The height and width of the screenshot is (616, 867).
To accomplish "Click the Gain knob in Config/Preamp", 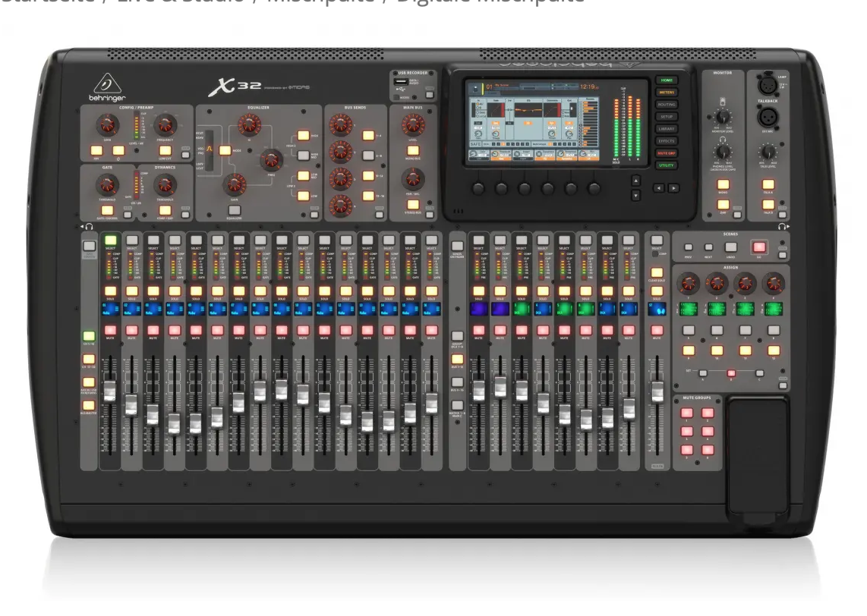I will coord(108,126).
